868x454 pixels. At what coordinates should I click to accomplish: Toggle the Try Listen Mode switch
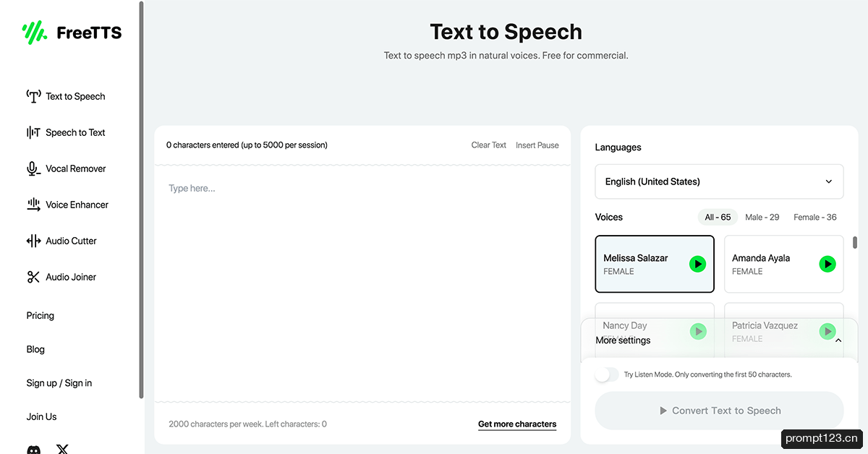pos(607,374)
